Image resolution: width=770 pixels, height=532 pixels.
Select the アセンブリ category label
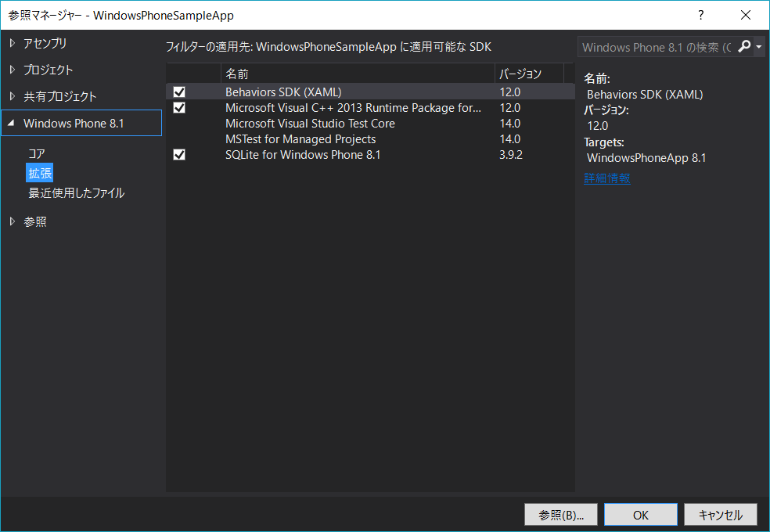click(x=45, y=43)
